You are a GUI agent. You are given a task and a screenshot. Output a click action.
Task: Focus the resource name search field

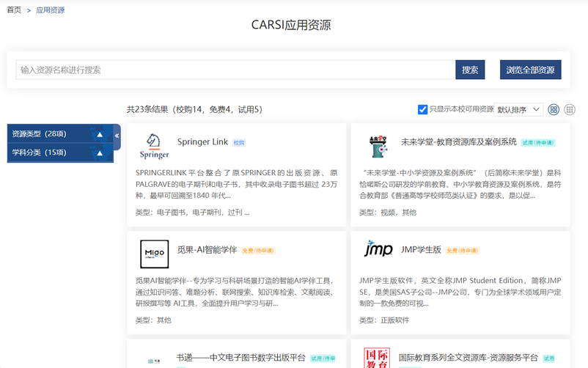[235, 70]
